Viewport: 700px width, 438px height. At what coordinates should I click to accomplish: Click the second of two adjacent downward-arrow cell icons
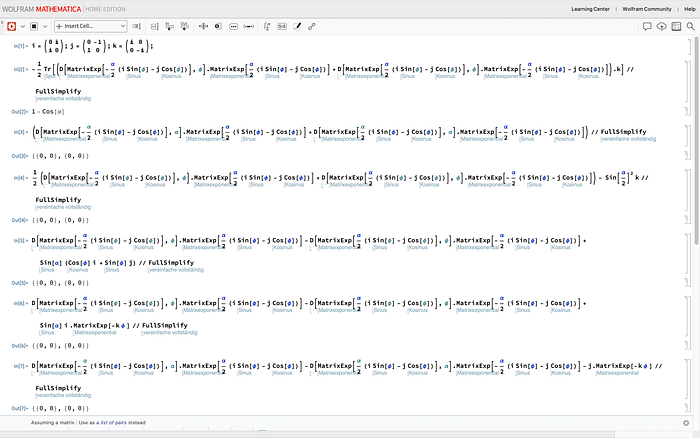185,26
